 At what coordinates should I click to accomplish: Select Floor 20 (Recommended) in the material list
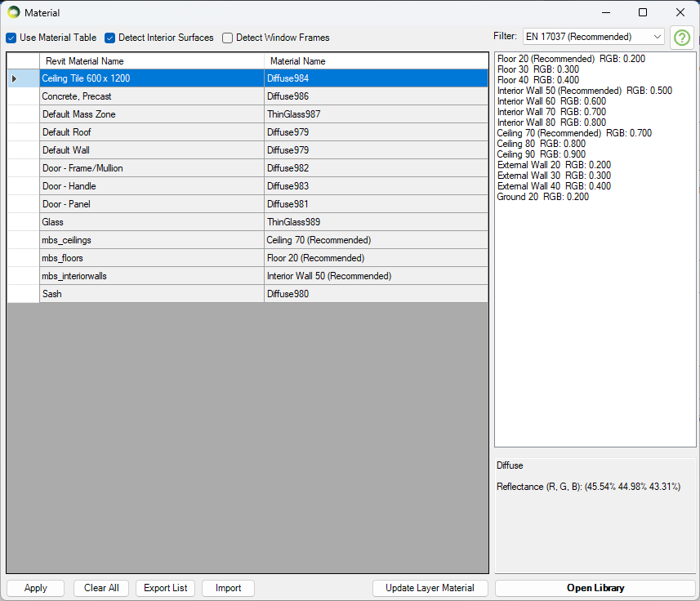pyautogui.click(x=546, y=59)
